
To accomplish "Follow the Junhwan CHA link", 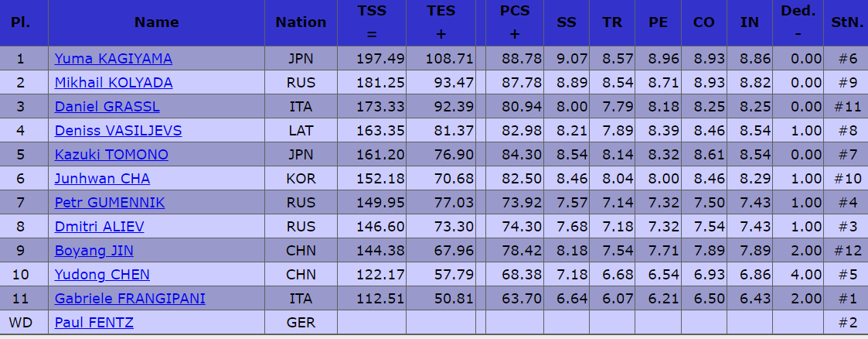I will pos(102,179).
